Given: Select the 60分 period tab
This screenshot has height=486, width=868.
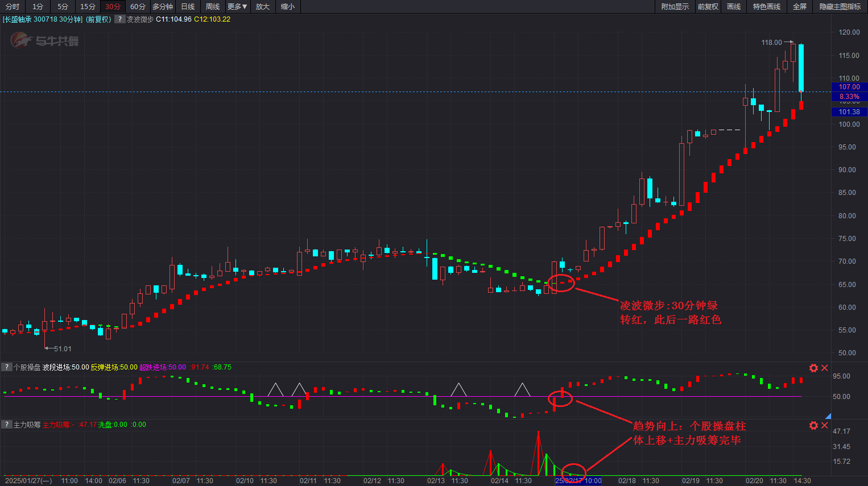Looking at the screenshot, I should (x=138, y=7).
